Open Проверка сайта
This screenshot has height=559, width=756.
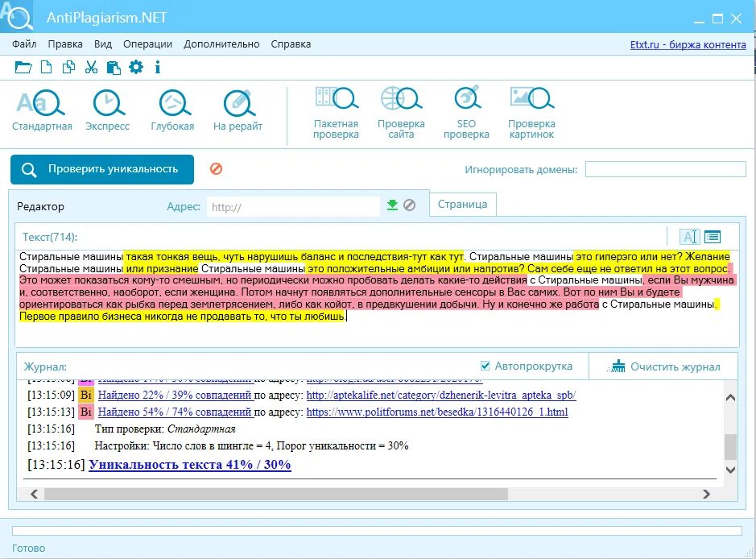[401, 114]
